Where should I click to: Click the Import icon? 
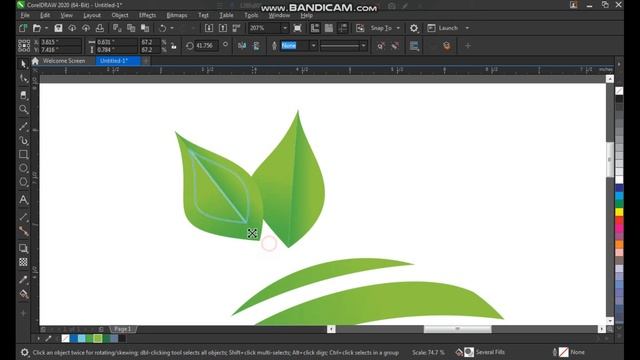(x=209, y=28)
